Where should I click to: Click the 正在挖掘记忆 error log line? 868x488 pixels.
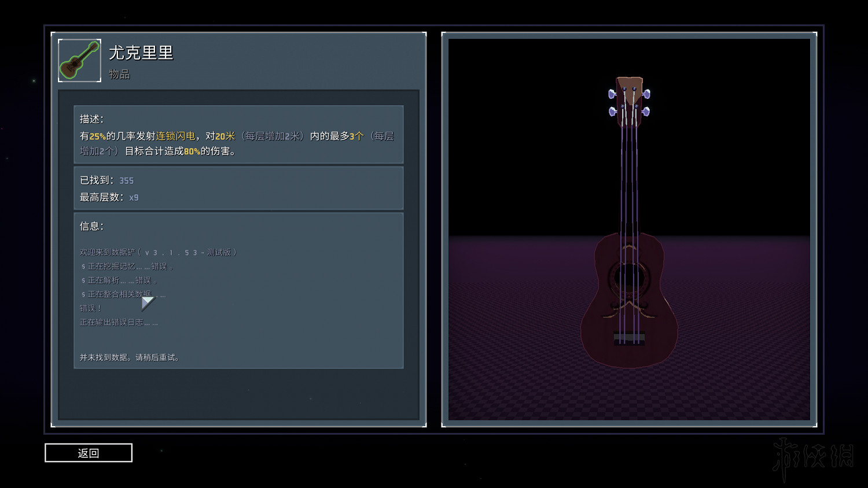tap(127, 267)
